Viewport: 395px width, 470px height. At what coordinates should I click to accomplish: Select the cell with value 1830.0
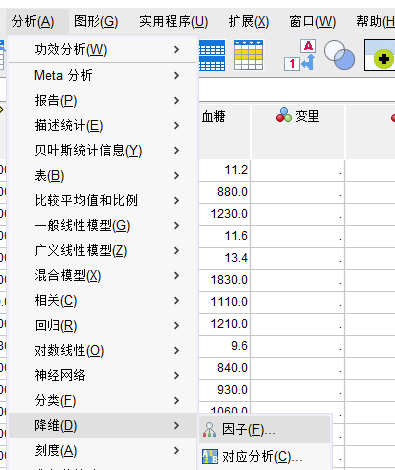pos(225,280)
